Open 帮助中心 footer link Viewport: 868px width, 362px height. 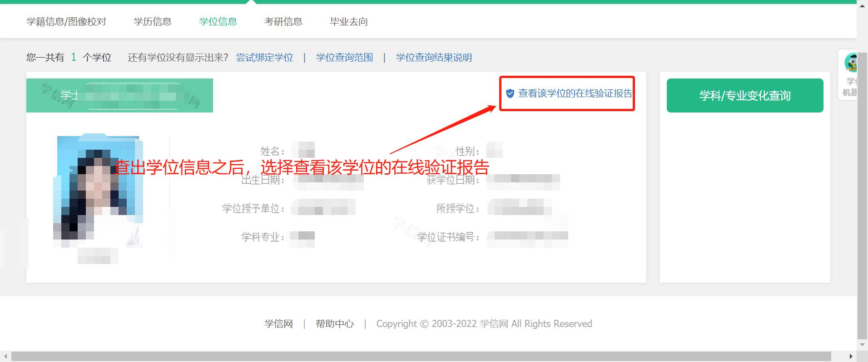tap(335, 324)
